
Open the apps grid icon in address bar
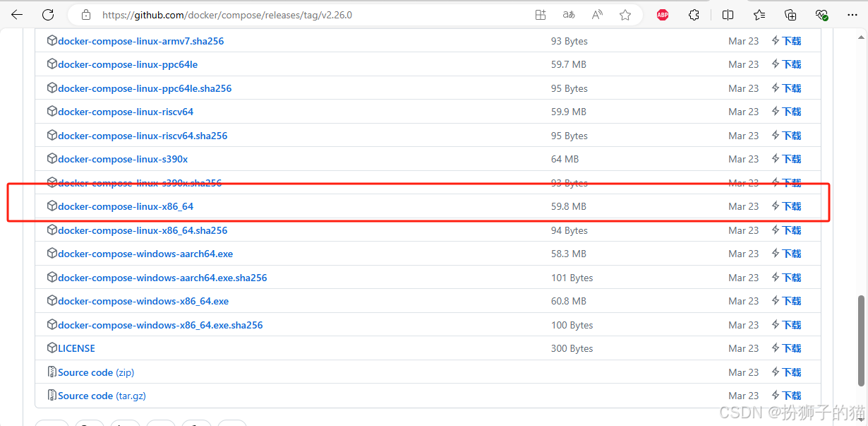coord(541,14)
